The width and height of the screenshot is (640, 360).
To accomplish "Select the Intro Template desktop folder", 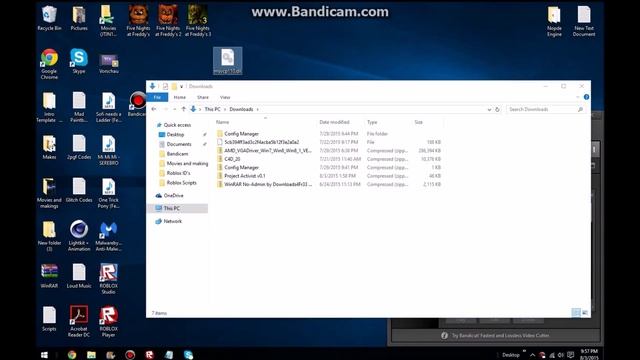I will pyautogui.click(x=49, y=107).
